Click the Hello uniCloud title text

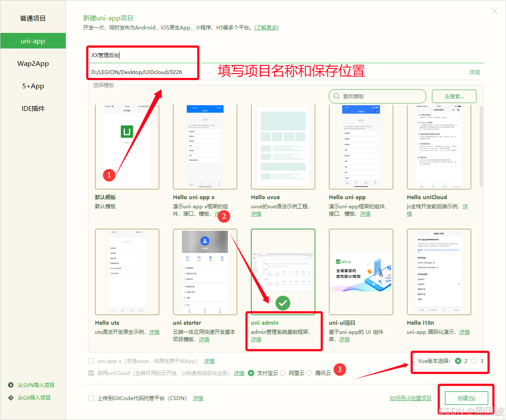(427, 197)
